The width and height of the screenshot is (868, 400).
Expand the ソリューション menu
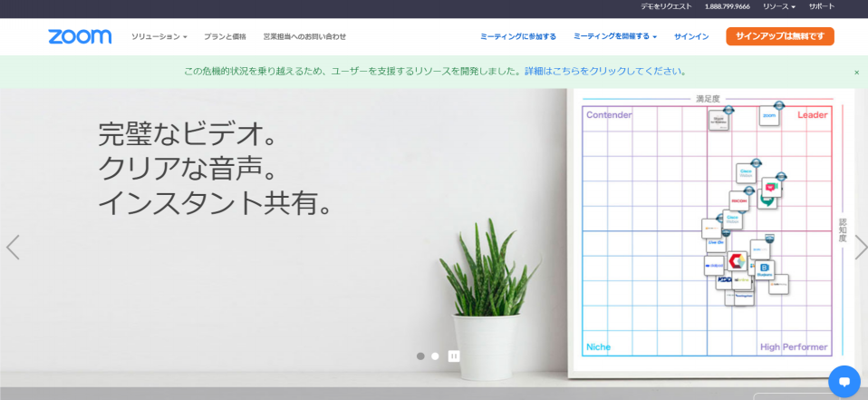click(159, 36)
